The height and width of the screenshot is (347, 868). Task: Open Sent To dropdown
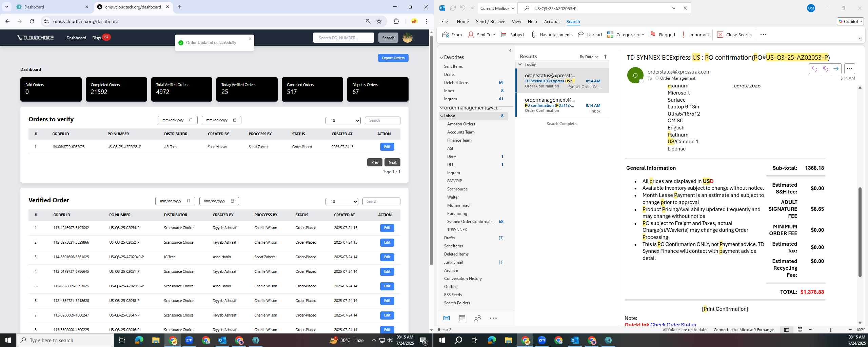click(481, 35)
